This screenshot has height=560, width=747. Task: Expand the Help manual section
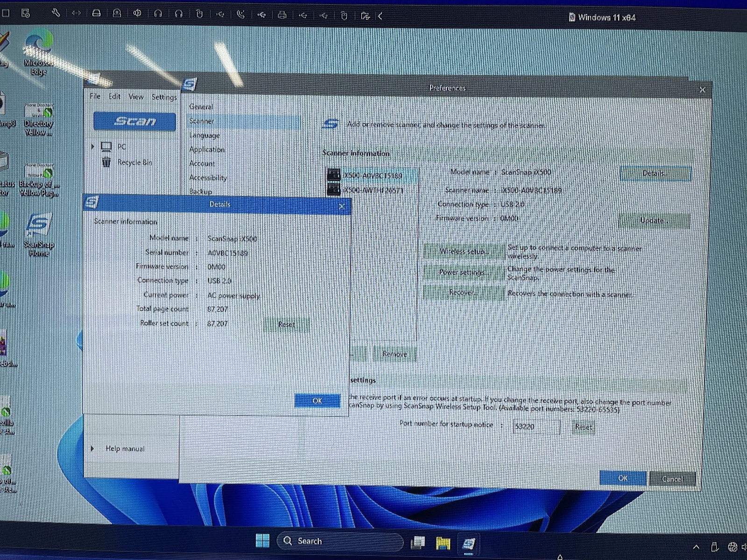(92, 448)
